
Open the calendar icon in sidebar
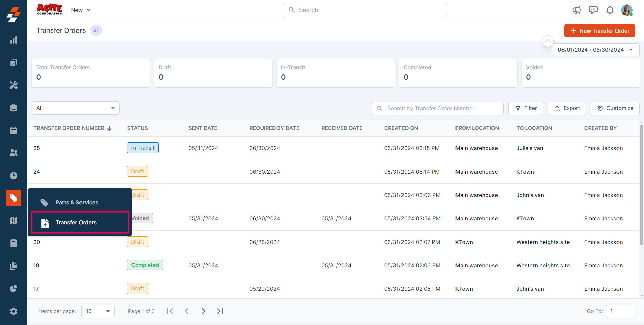pos(13,130)
